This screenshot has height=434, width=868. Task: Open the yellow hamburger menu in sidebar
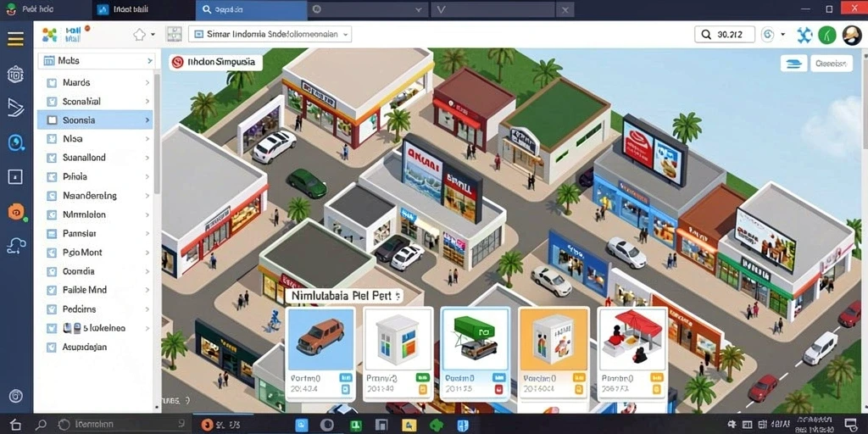coord(15,39)
